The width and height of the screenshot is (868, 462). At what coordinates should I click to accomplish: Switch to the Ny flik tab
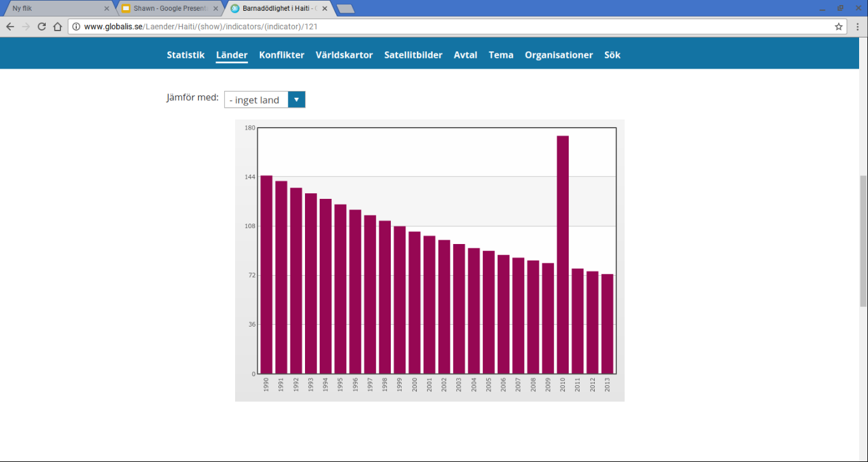(x=58, y=9)
